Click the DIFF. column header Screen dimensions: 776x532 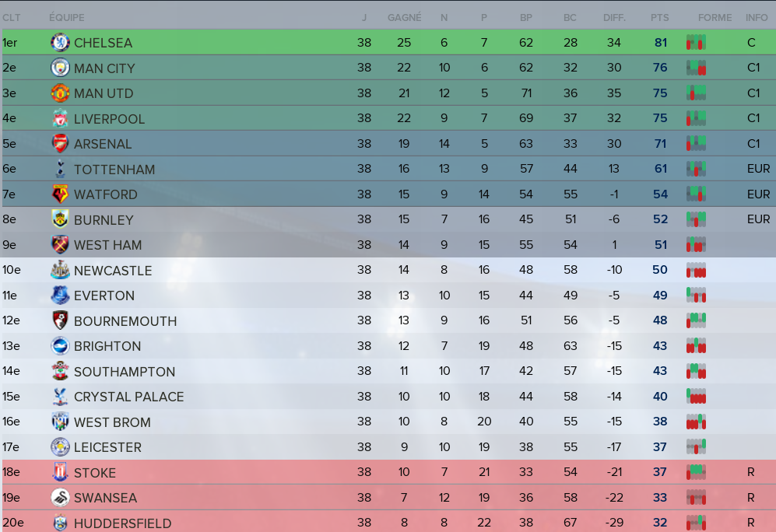point(614,18)
